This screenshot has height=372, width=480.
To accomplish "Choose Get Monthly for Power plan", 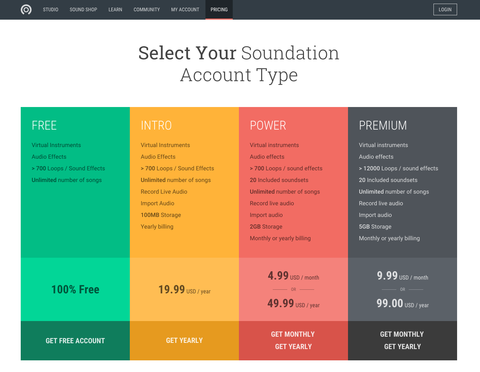I will click(x=293, y=334).
